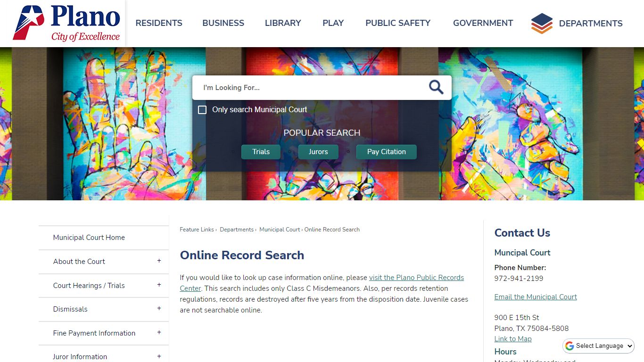Expand Juror Information submenu
Image resolution: width=644 pixels, height=362 pixels.
click(159, 356)
